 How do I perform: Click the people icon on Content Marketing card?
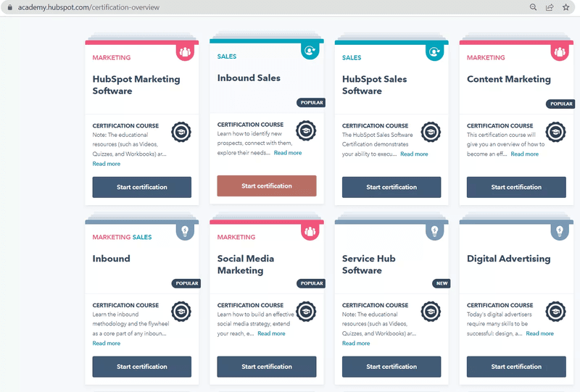tap(560, 52)
